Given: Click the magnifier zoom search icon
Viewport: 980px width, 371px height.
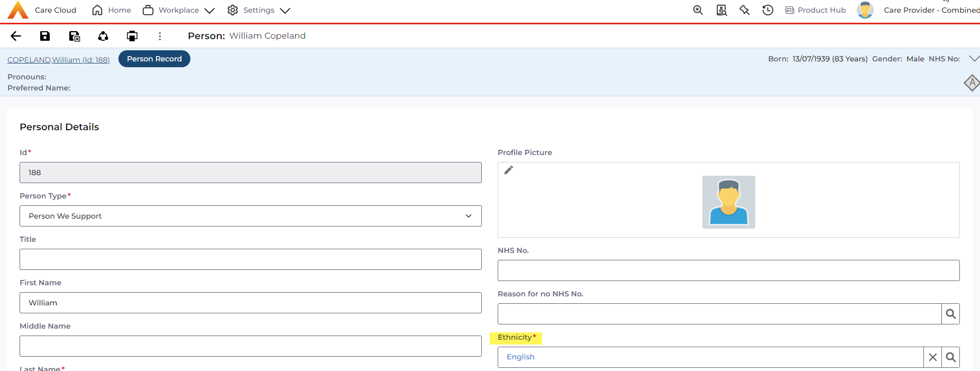Looking at the screenshot, I should coord(698,10).
